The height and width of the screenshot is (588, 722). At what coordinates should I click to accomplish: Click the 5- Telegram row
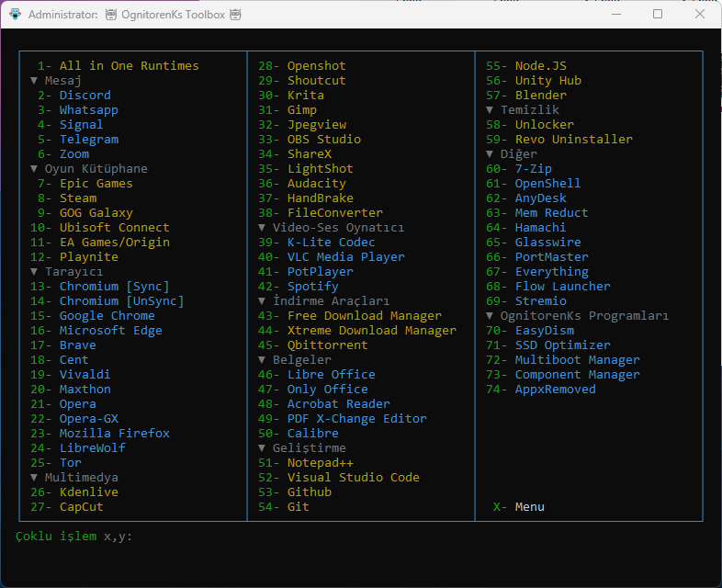coord(78,140)
